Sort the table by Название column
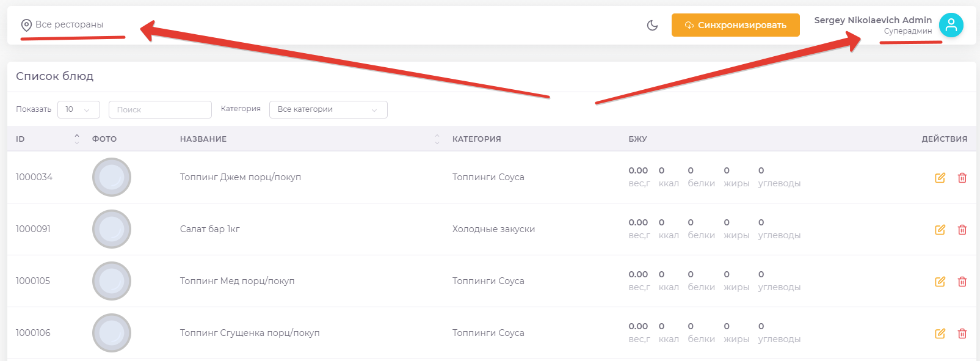Image resolution: width=980 pixels, height=361 pixels. [437, 139]
